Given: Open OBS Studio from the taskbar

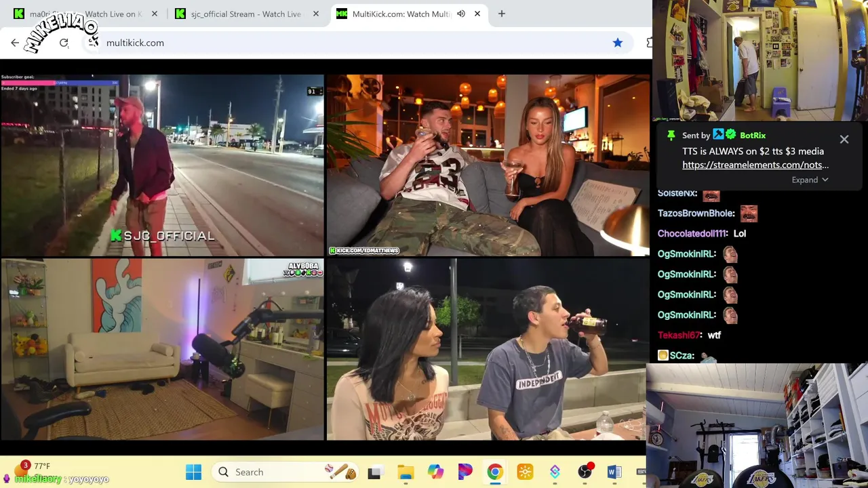Looking at the screenshot, I should (585, 472).
